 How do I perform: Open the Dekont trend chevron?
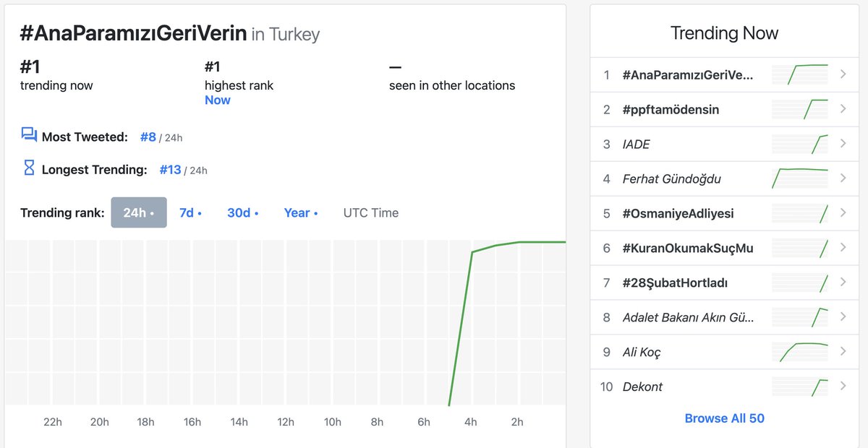coord(843,387)
